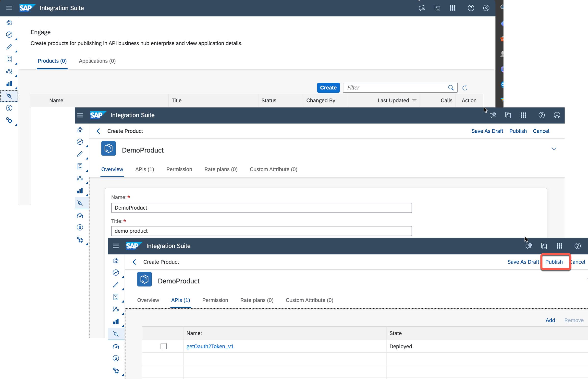The height and width of the screenshot is (379, 588).
Task: Switch to the Applications tab
Action: pyautogui.click(x=97, y=61)
